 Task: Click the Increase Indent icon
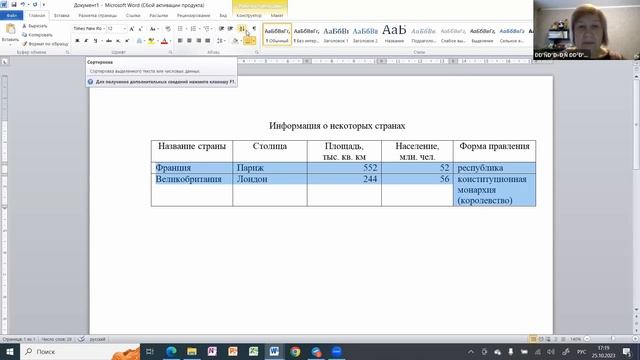230,29
